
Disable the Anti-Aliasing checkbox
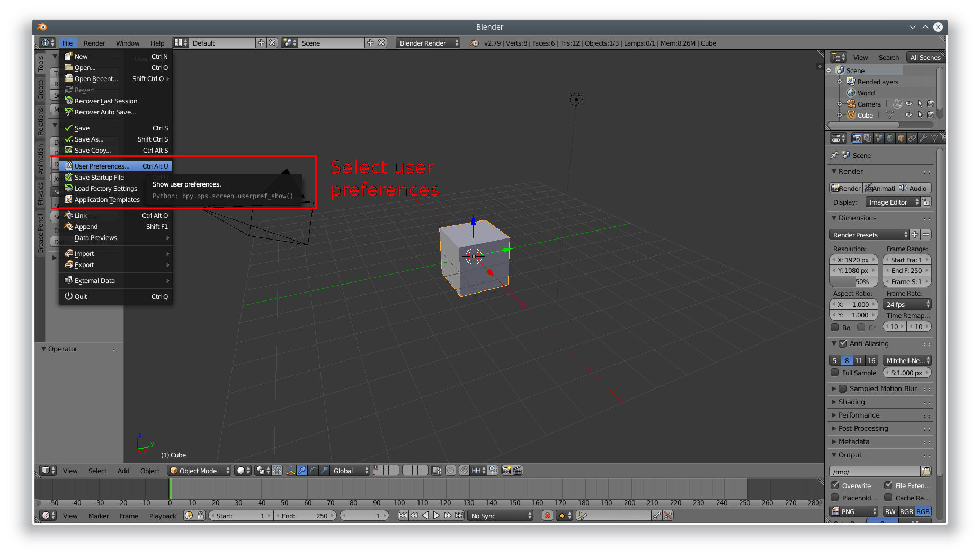click(x=843, y=343)
